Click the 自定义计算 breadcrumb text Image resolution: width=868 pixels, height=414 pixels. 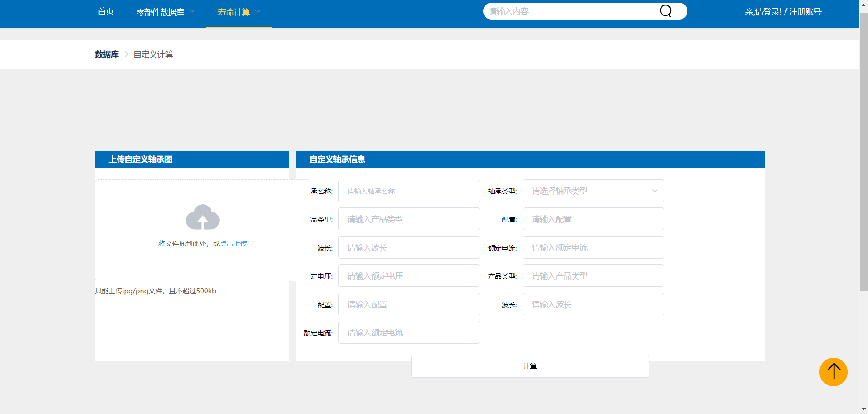pyautogui.click(x=153, y=54)
